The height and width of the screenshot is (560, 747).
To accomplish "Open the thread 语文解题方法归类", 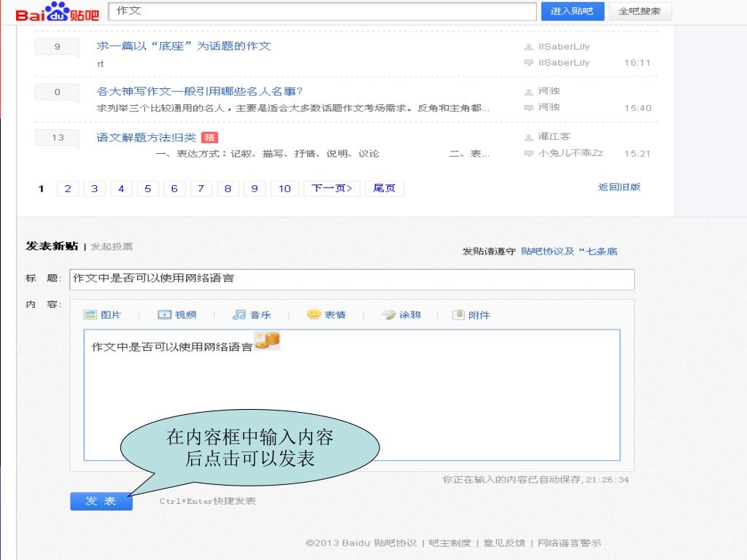I will [x=146, y=138].
